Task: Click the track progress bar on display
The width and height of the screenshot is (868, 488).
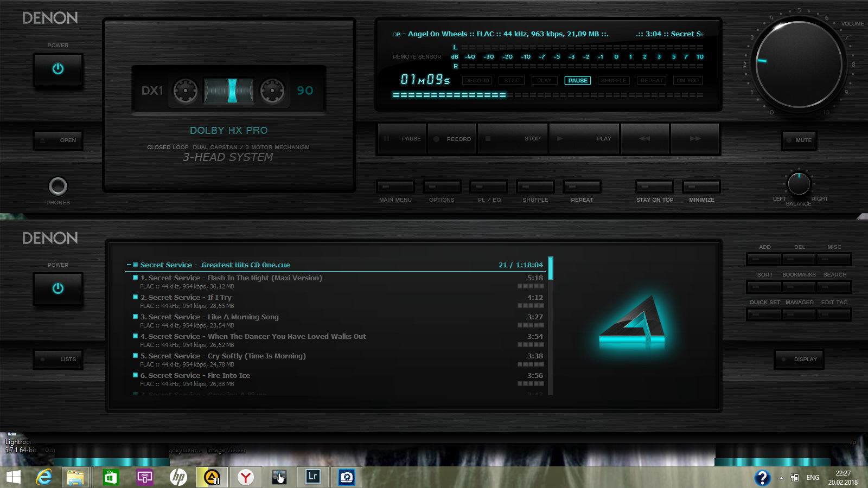Action: (x=548, y=95)
